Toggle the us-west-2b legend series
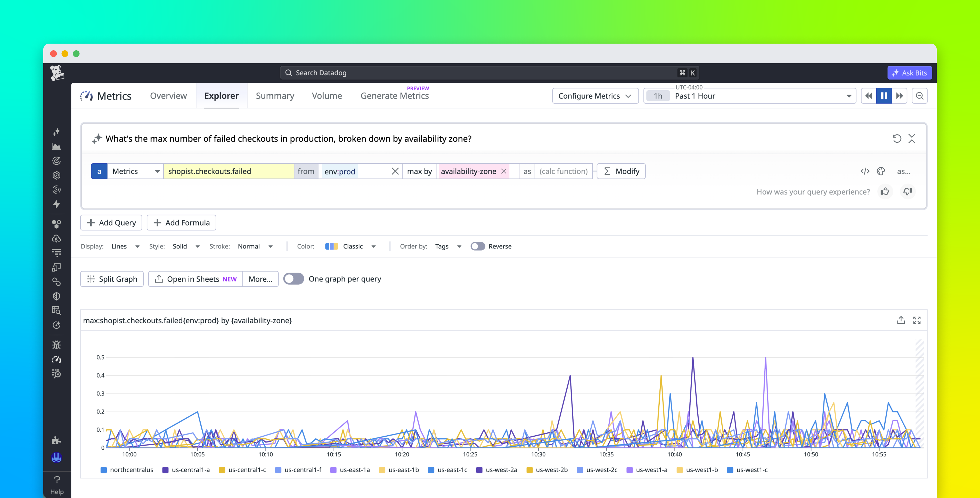 pos(547,470)
